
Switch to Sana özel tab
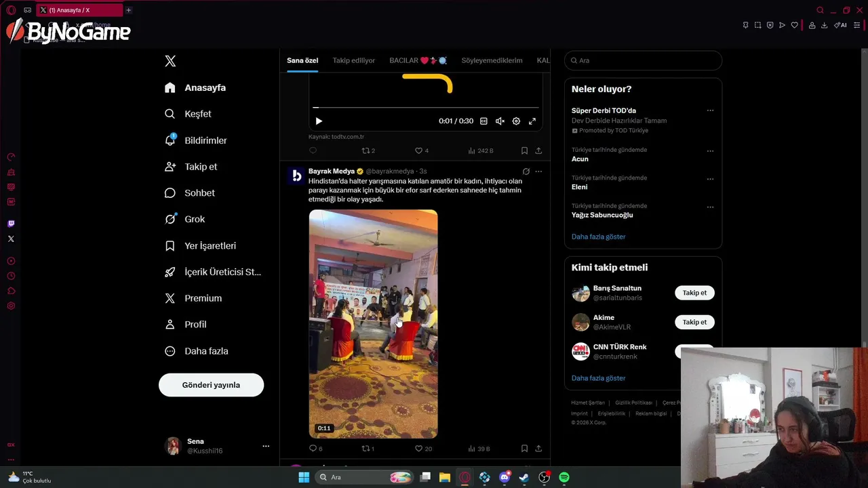tap(302, 60)
